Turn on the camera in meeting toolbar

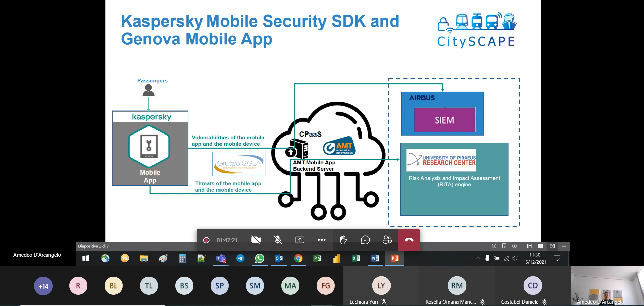[256, 240]
